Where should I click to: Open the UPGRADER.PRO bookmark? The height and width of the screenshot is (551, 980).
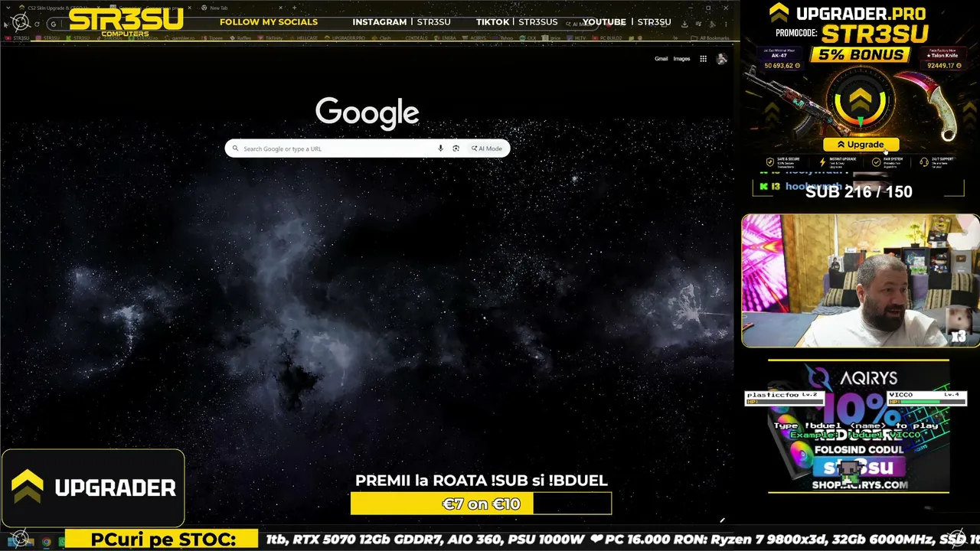[345, 37]
